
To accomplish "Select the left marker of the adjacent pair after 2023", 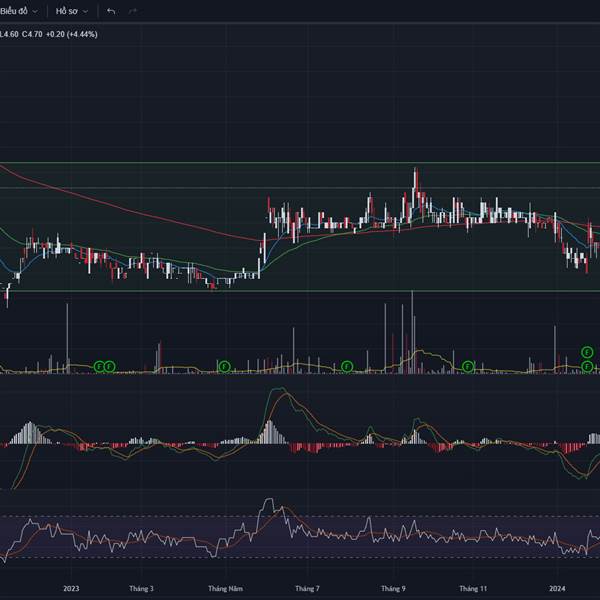I will pos(99,367).
